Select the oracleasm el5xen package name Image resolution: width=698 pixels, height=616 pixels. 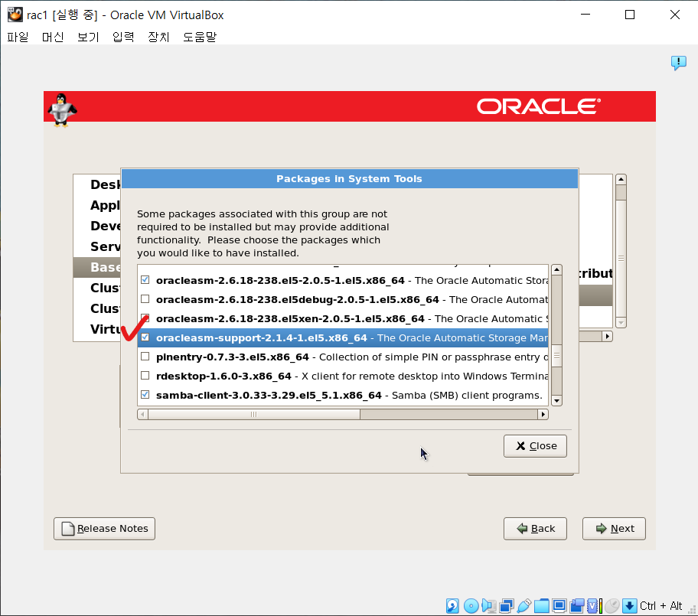click(x=290, y=318)
